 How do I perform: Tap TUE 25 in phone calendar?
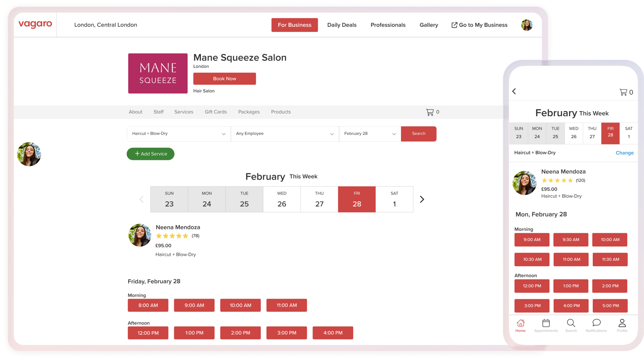point(555,133)
